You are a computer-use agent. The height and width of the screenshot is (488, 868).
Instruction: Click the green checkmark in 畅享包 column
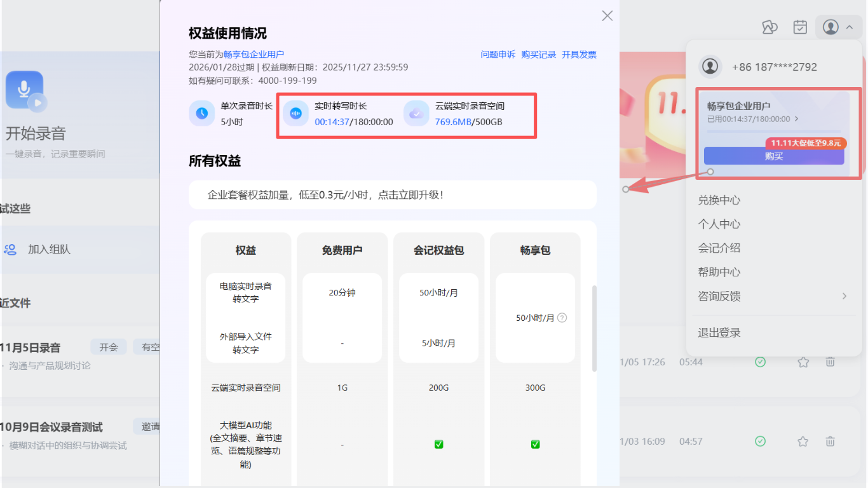[x=535, y=444]
